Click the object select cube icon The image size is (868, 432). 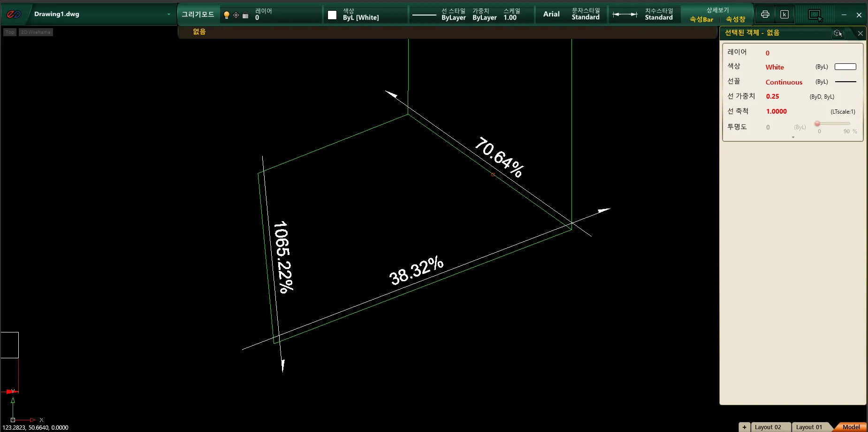click(x=838, y=33)
